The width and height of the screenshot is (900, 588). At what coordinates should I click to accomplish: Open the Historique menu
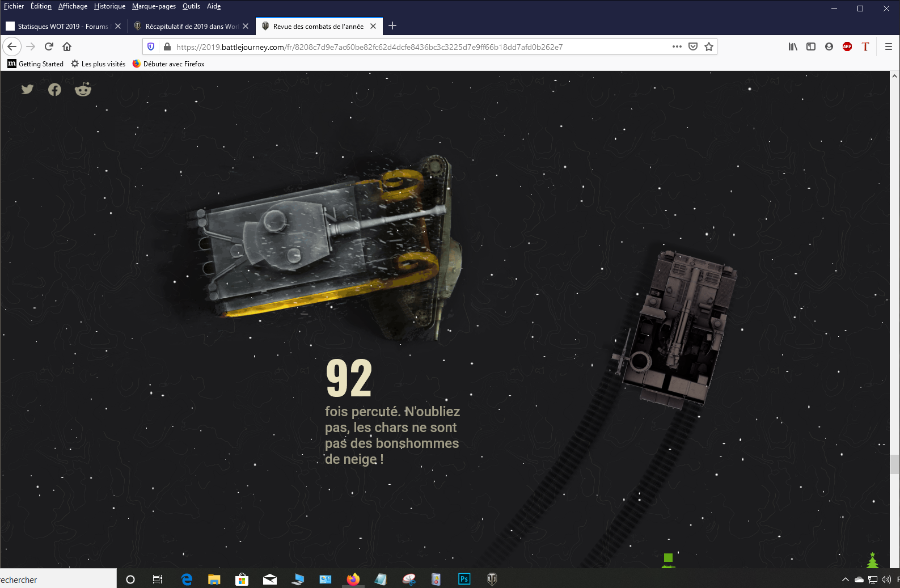(x=109, y=6)
